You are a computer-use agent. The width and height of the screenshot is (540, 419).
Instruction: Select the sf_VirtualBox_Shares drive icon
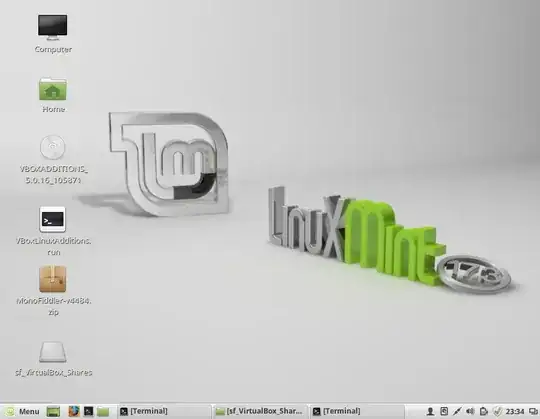(x=53, y=359)
